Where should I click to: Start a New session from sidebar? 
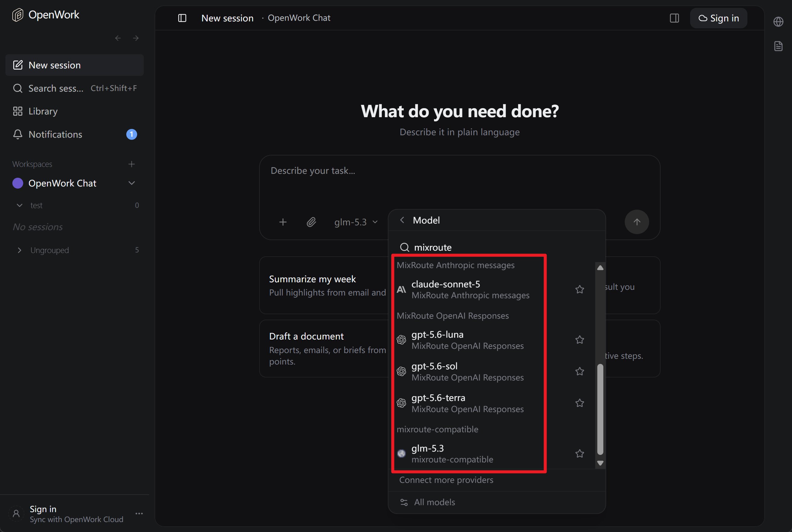(x=75, y=65)
